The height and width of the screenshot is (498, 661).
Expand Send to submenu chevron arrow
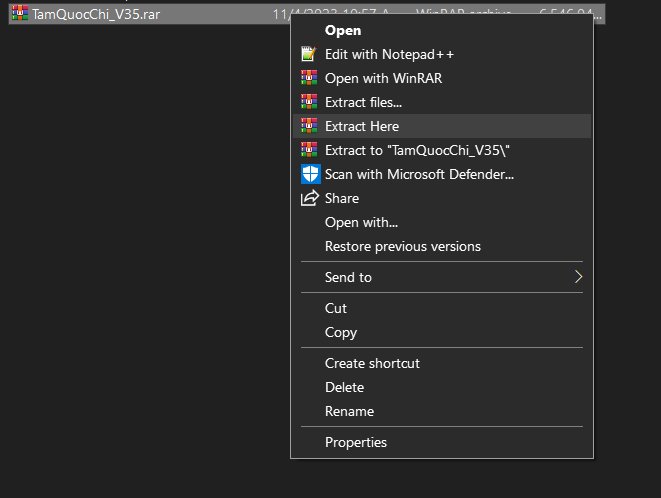tap(578, 277)
